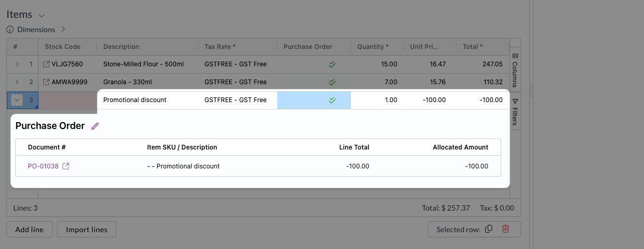Expand row 1 details chevron
The image size is (644, 249).
tap(17, 64)
